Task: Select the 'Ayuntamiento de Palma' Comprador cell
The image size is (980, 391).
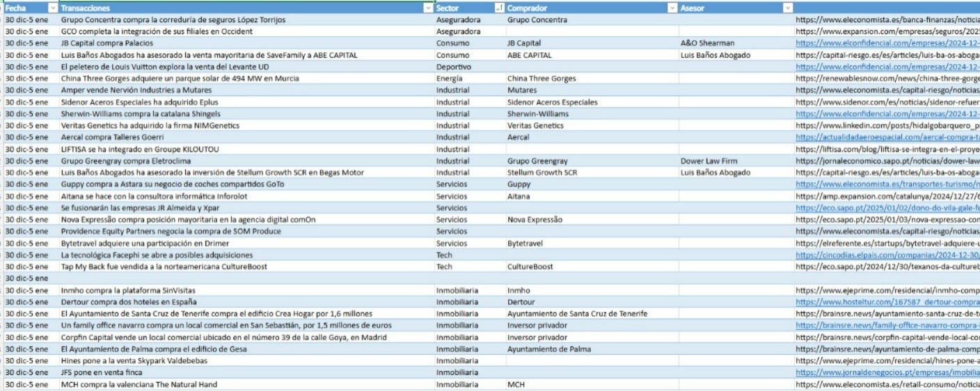Action: [592, 349]
